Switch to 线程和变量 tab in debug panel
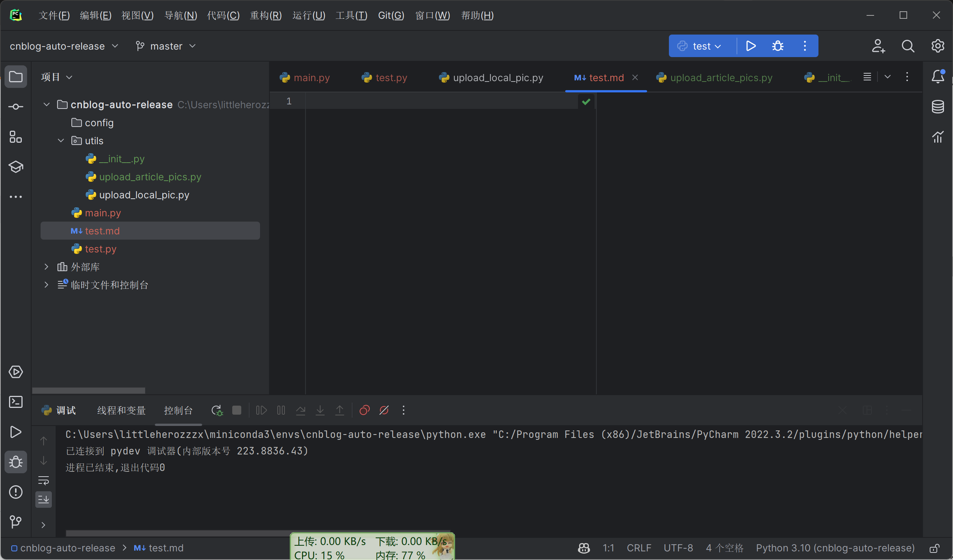The image size is (953, 560). 121,411
